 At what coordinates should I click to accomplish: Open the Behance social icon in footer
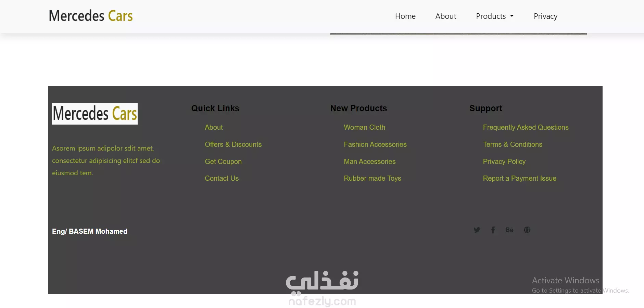[x=509, y=230]
